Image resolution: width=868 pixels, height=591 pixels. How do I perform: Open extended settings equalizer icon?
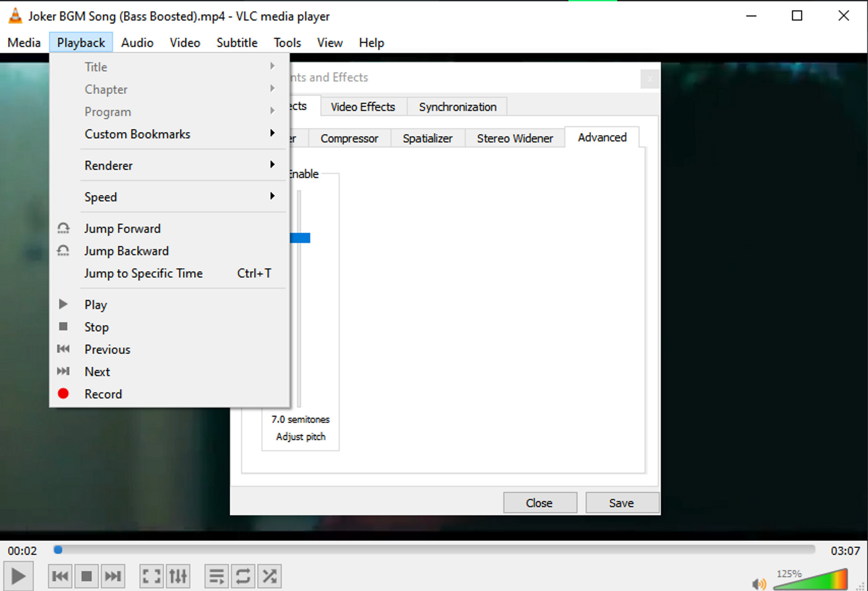pyautogui.click(x=178, y=576)
